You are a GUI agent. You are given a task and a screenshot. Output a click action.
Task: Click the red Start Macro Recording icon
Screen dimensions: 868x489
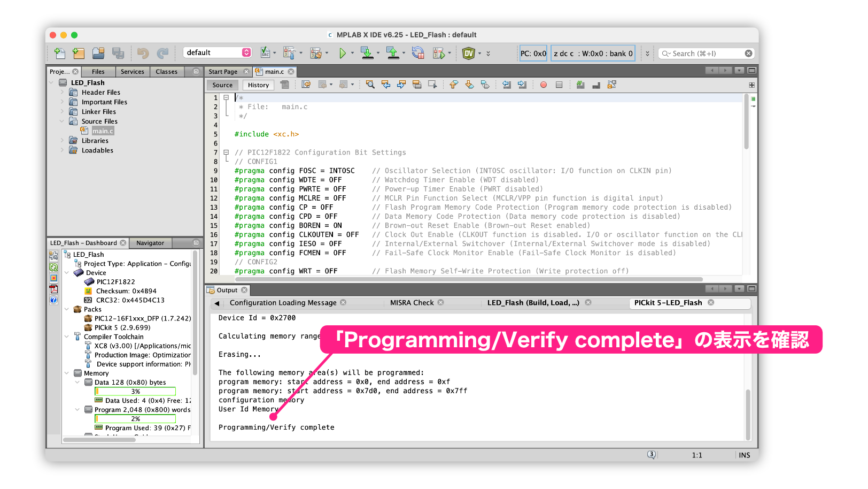click(544, 85)
